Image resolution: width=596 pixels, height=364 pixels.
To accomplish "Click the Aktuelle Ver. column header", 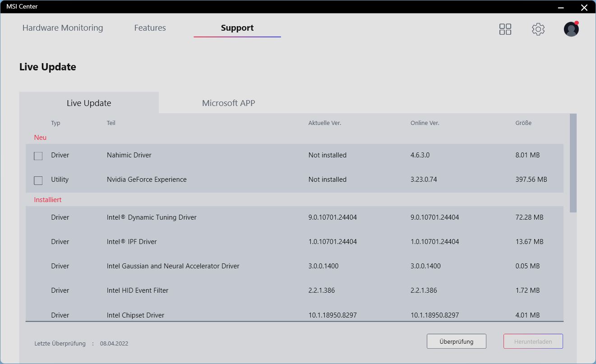I will tap(325, 123).
